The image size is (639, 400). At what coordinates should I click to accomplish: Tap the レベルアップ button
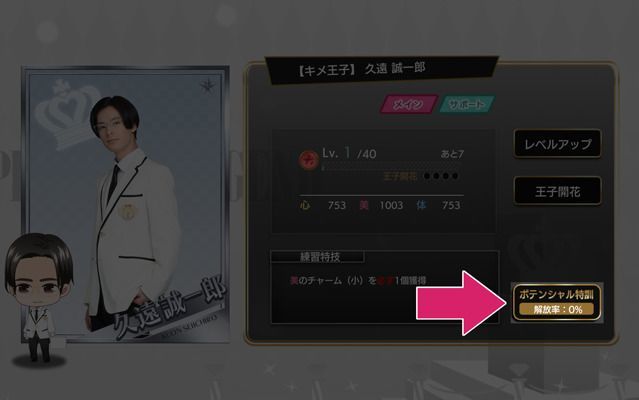[557, 143]
